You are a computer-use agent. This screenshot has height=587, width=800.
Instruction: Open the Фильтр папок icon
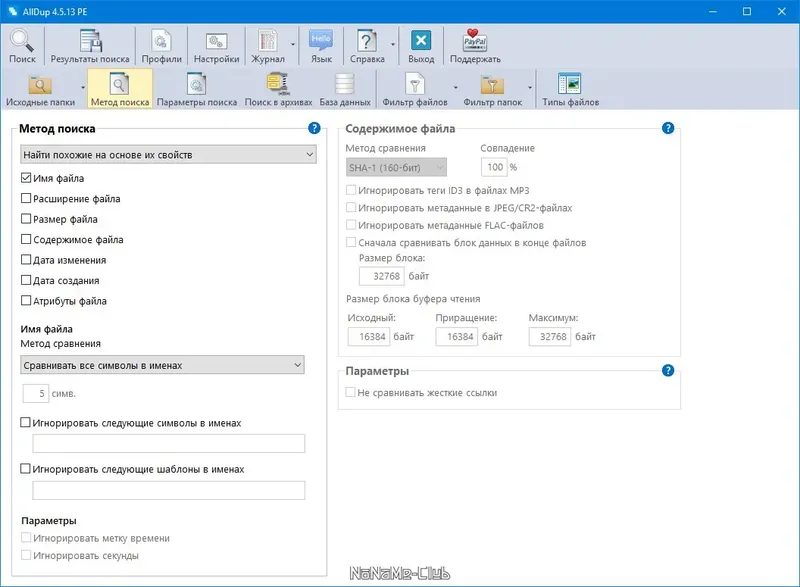(492, 84)
